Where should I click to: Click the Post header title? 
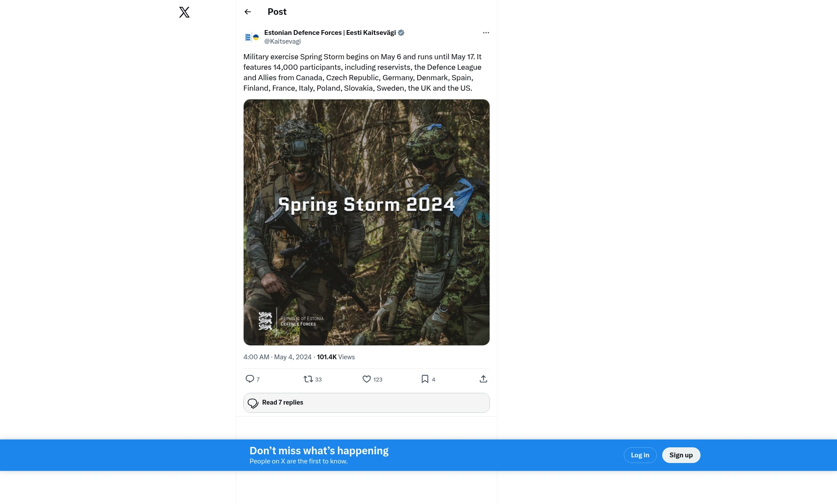pos(277,12)
